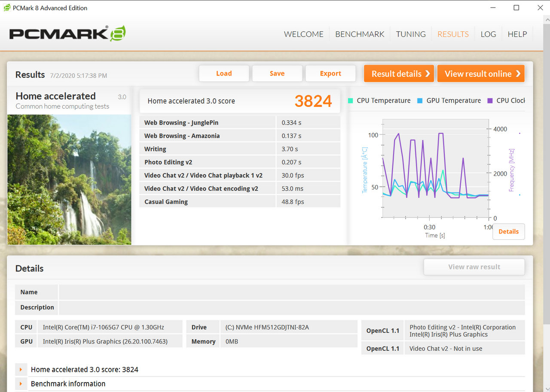
Task: Click Photo Editing v2 row
Action: coord(240,162)
